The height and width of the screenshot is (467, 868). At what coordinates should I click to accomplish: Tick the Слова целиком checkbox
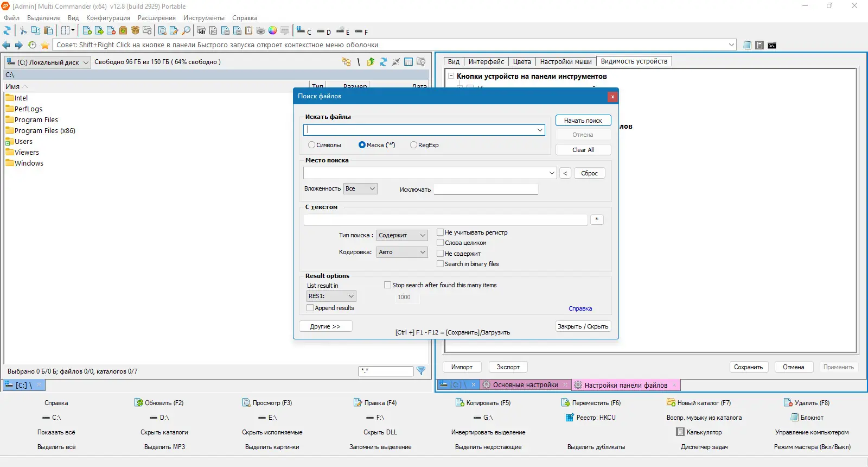[x=441, y=243]
